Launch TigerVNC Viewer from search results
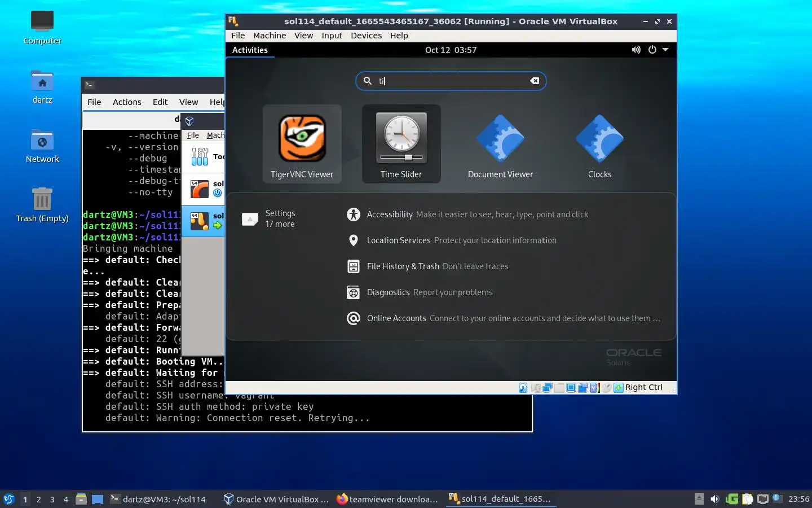The height and width of the screenshot is (508, 812). (302, 144)
